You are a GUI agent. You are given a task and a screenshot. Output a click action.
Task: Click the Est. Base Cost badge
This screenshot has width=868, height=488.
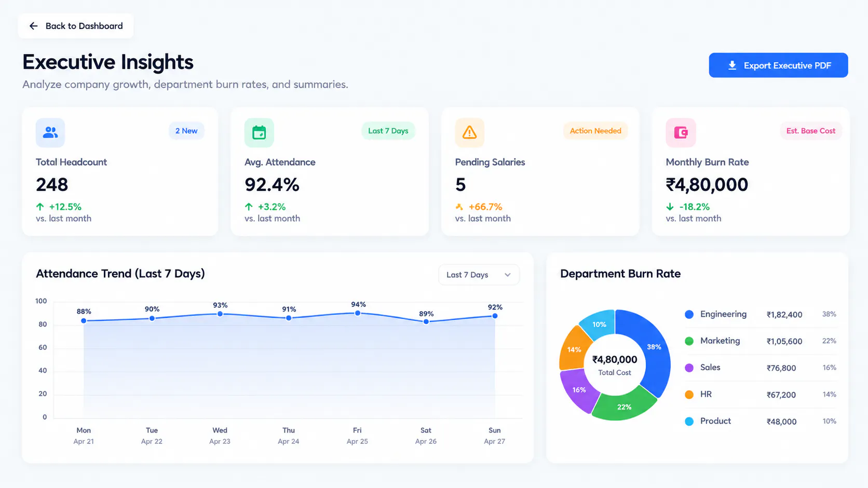tap(811, 131)
